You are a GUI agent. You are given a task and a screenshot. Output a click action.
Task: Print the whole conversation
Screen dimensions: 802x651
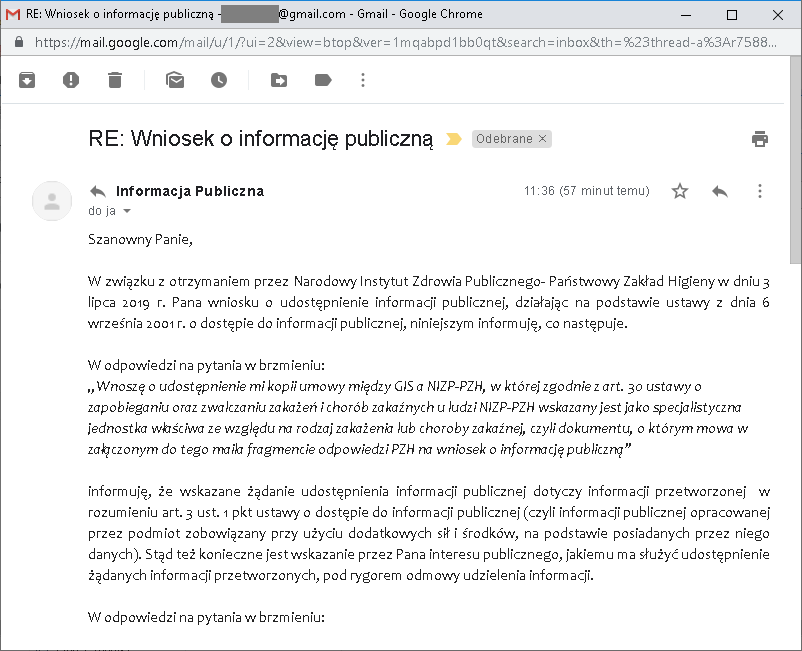[760, 139]
